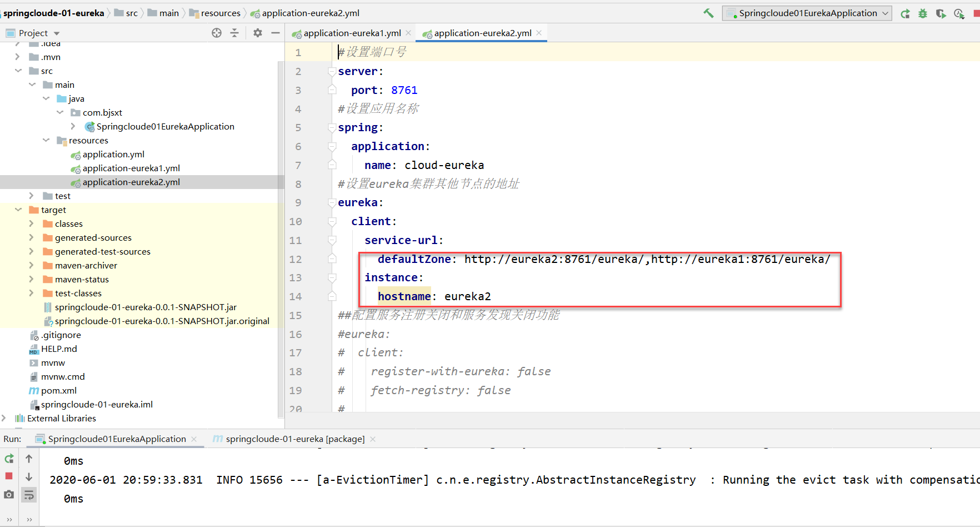Rerun application from the top toolbar
The height and width of the screenshot is (527, 980).
(x=905, y=13)
